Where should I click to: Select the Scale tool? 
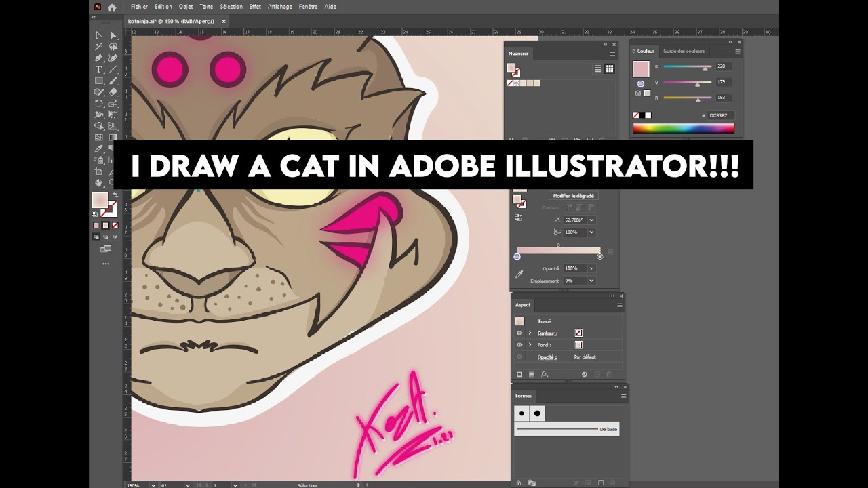(x=113, y=104)
